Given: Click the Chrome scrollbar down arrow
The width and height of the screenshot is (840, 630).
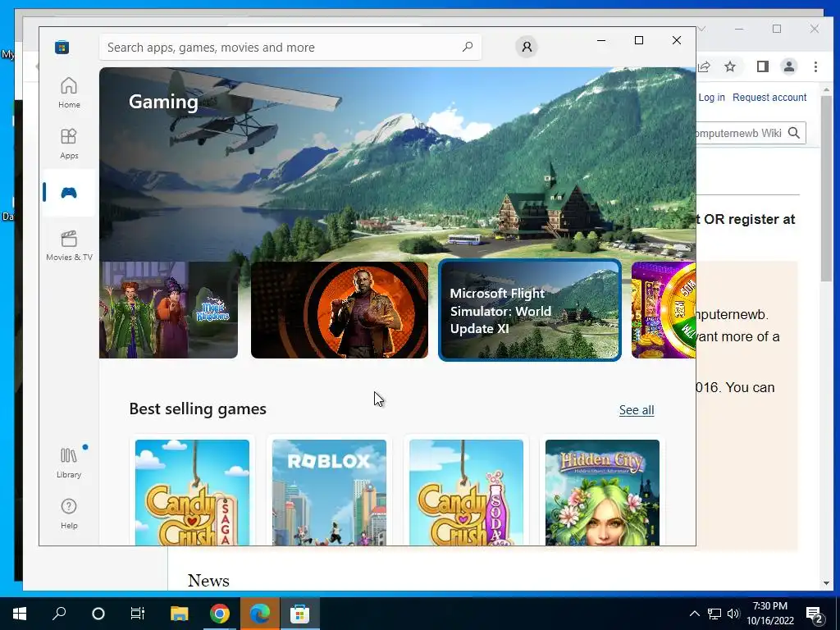Looking at the screenshot, I should point(826,583).
